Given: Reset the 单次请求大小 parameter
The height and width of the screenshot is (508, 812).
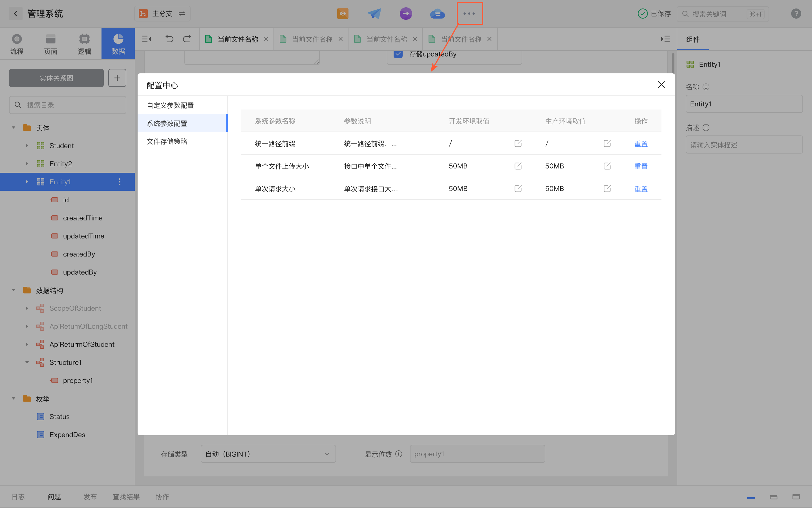Looking at the screenshot, I should [x=641, y=189].
